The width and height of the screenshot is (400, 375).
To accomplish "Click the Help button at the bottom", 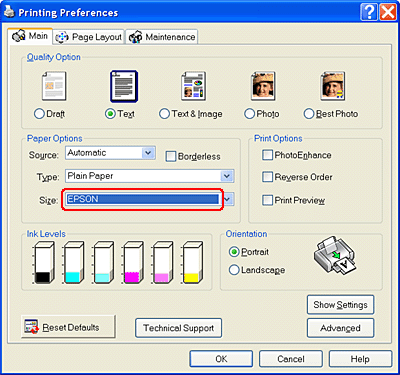I will [x=360, y=359].
